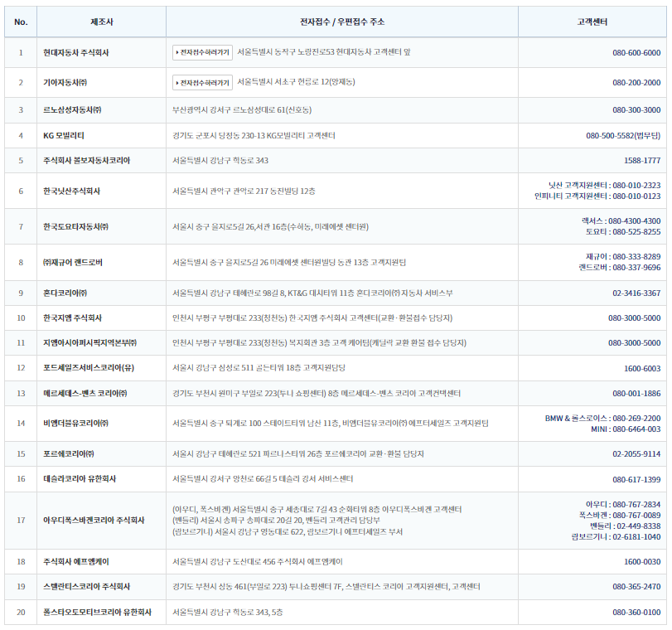672x630 pixels.
Task: Select 한국지엠 row phone number 080-3000-5000
Action: coord(634,317)
